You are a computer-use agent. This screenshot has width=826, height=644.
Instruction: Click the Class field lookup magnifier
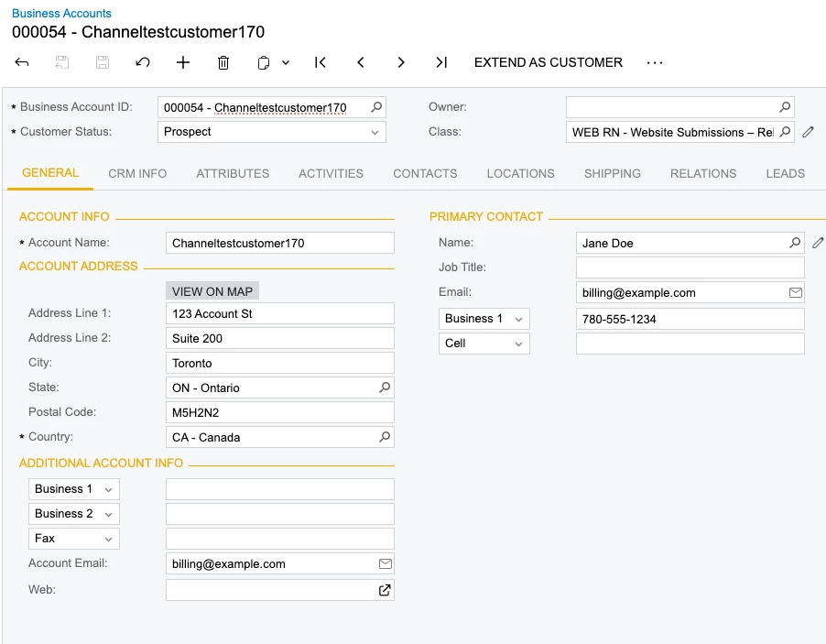click(785, 132)
